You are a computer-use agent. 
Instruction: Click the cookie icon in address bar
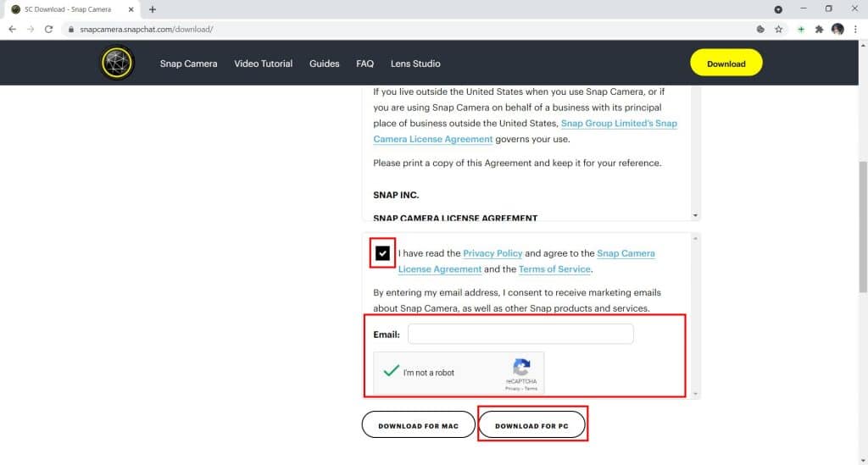(x=760, y=30)
